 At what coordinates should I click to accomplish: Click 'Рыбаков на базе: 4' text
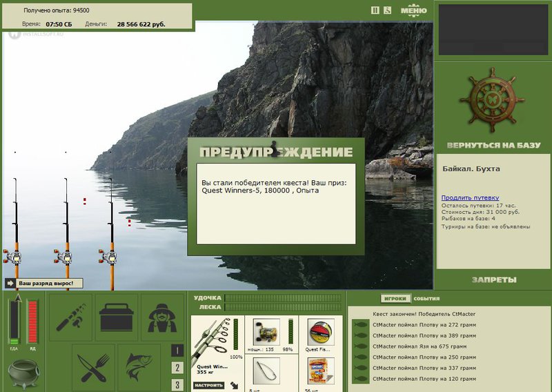click(x=469, y=218)
